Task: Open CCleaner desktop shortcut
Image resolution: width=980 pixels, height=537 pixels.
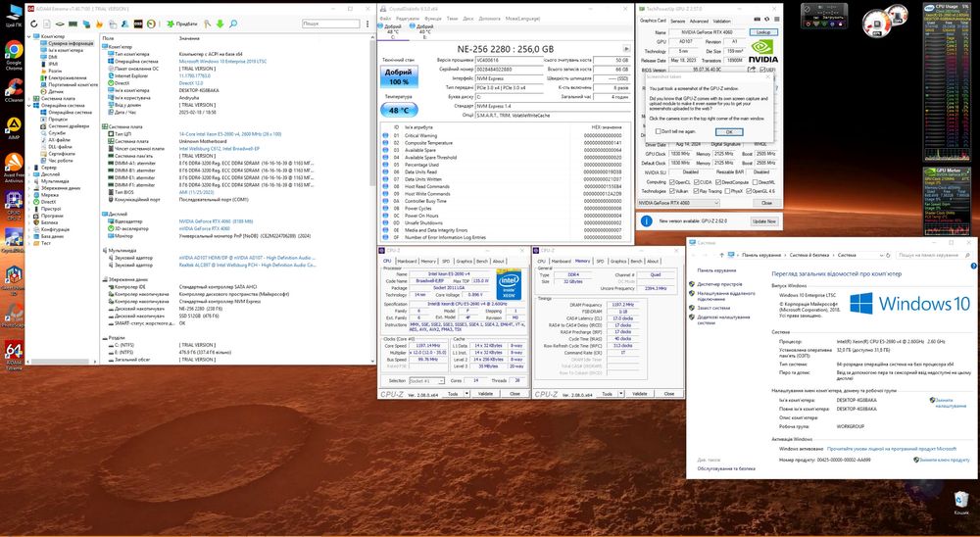Action: 13,91
